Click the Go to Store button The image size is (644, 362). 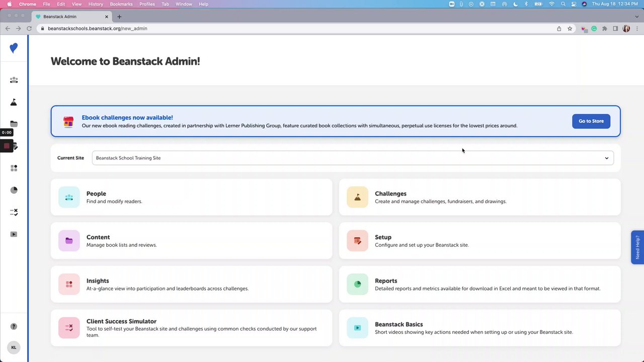[x=591, y=121]
